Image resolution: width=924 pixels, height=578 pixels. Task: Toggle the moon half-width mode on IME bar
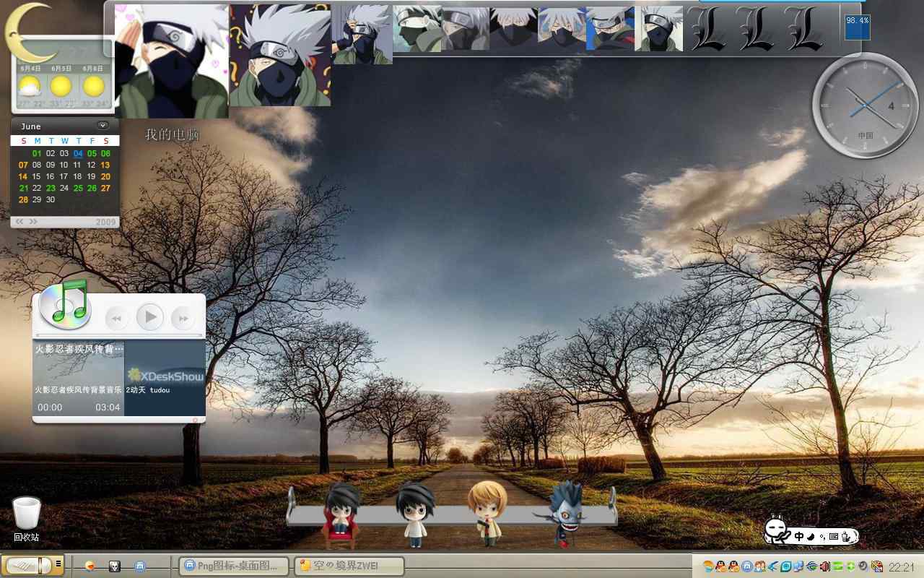point(811,537)
